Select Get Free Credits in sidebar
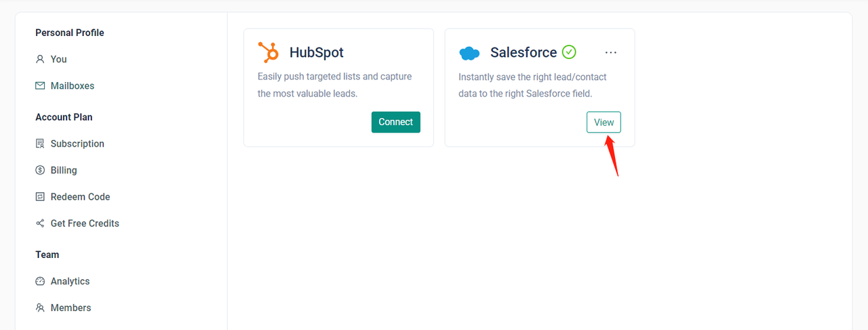Image resolution: width=868 pixels, height=330 pixels. (x=85, y=223)
